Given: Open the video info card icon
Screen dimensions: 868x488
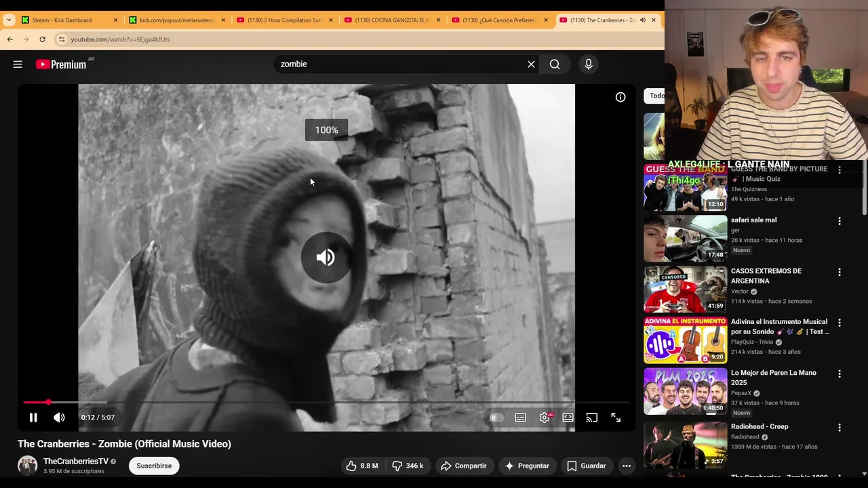Looking at the screenshot, I should [x=620, y=98].
